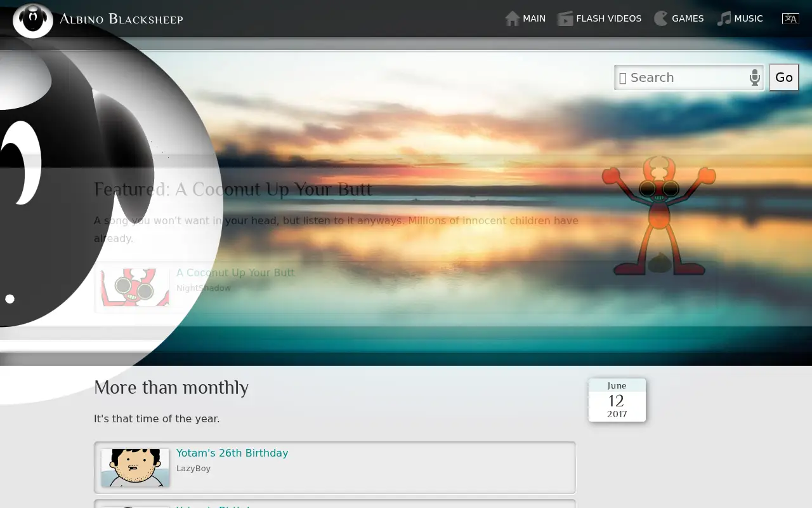Screen dimensions: 812x508
Task: Click the June 12 2017 date badge
Action: [x=617, y=400]
